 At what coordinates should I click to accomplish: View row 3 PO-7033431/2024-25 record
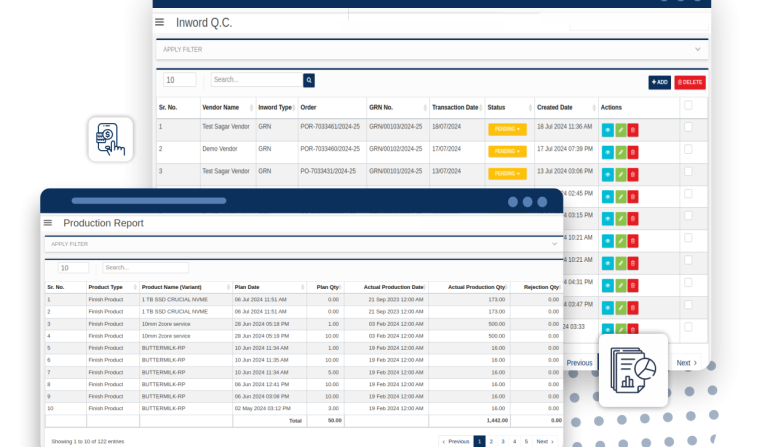click(607, 174)
